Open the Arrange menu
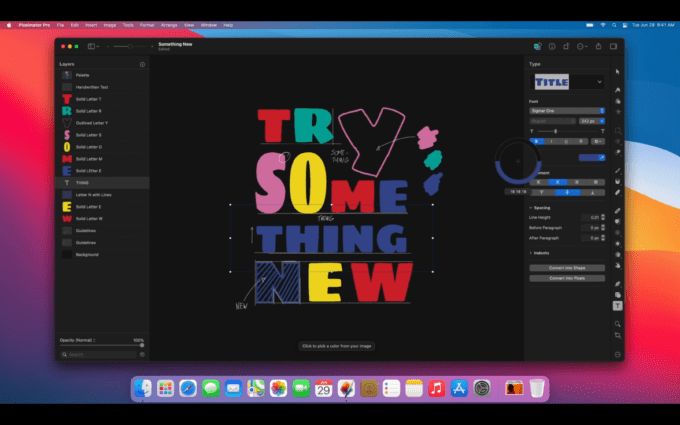The height and width of the screenshot is (425, 680). 169,24
